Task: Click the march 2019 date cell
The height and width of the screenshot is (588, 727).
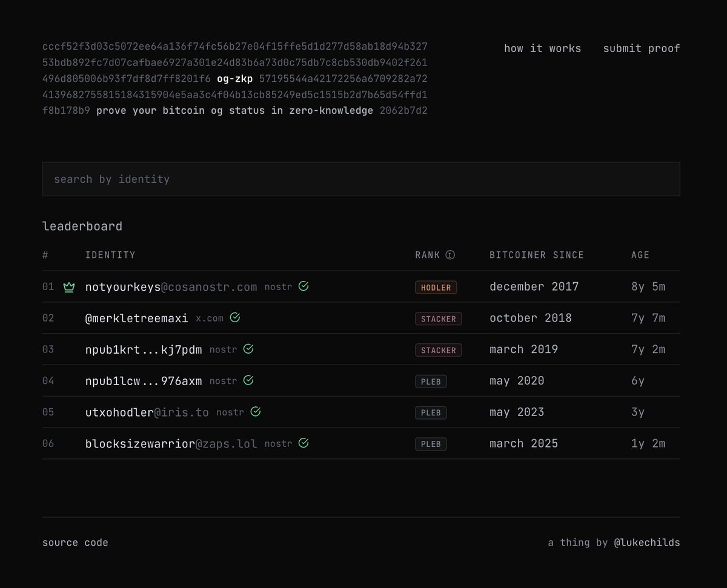Action: (524, 349)
